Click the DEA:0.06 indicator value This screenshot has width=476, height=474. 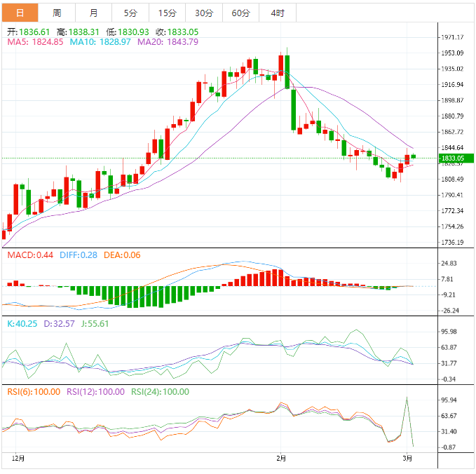[122, 255]
